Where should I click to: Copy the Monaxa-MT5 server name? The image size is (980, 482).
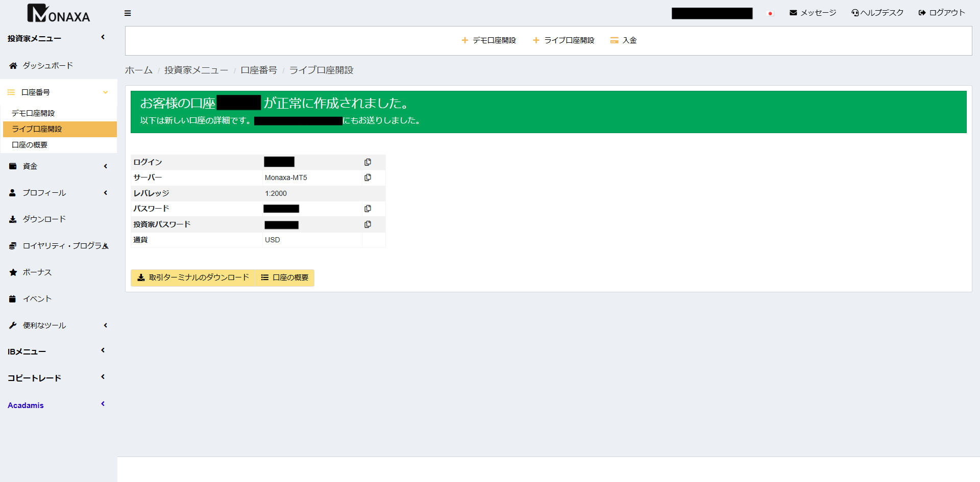coord(367,177)
